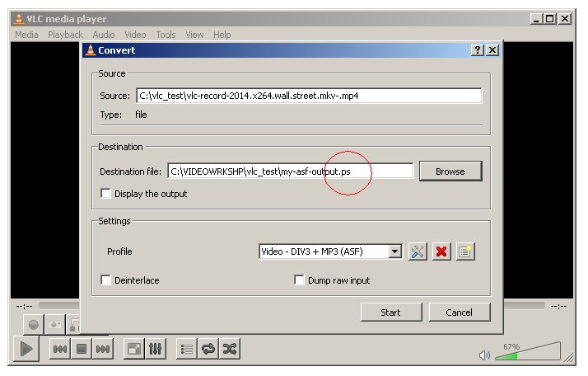
Task: Open the Tools menu
Action: click(x=166, y=35)
